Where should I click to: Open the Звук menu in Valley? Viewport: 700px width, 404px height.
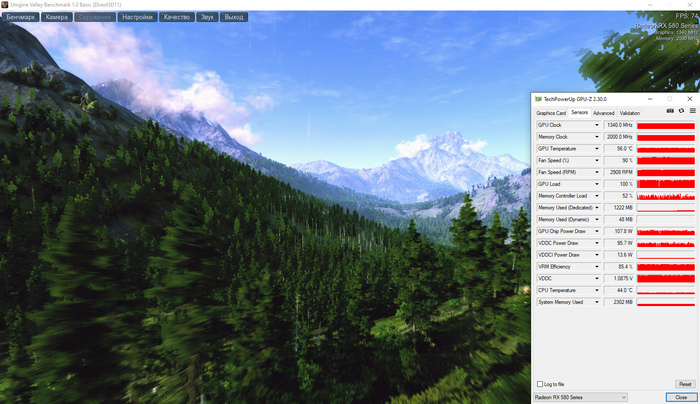point(207,17)
